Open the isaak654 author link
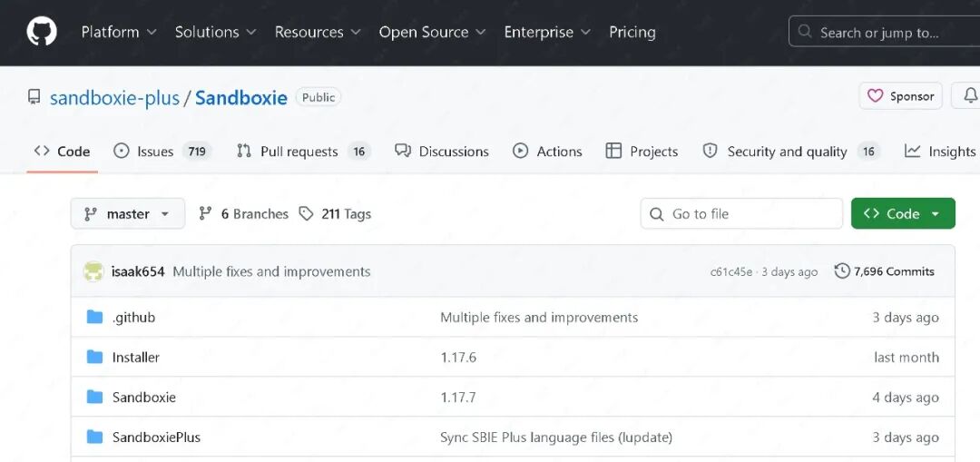Image resolution: width=980 pixels, height=462 pixels. click(138, 272)
